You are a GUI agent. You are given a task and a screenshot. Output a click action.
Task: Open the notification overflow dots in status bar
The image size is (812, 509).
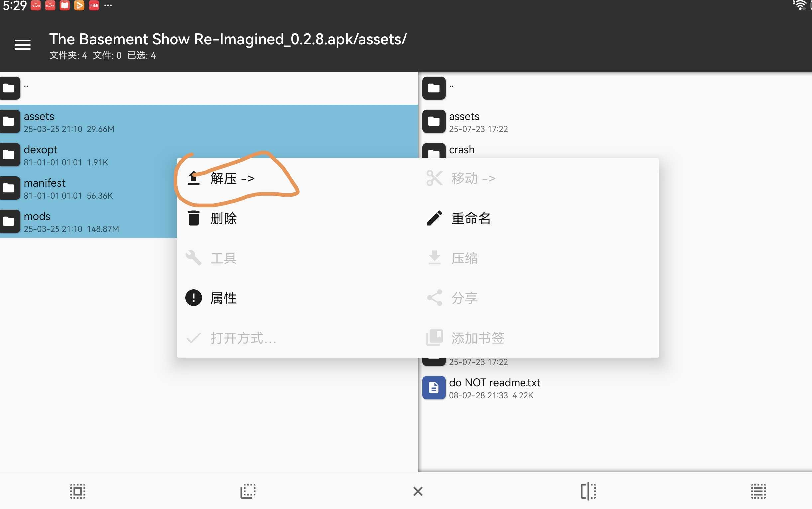tap(108, 5)
